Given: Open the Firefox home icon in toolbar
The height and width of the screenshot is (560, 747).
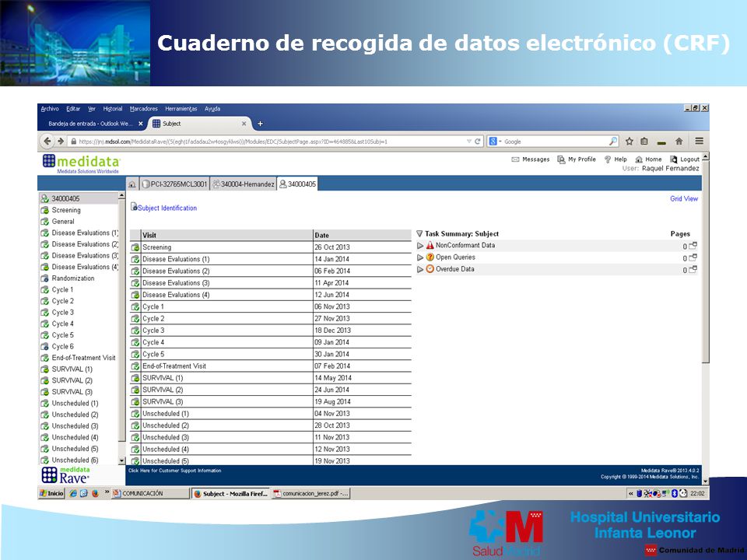Looking at the screenshot, I should [x=679, y=142].
